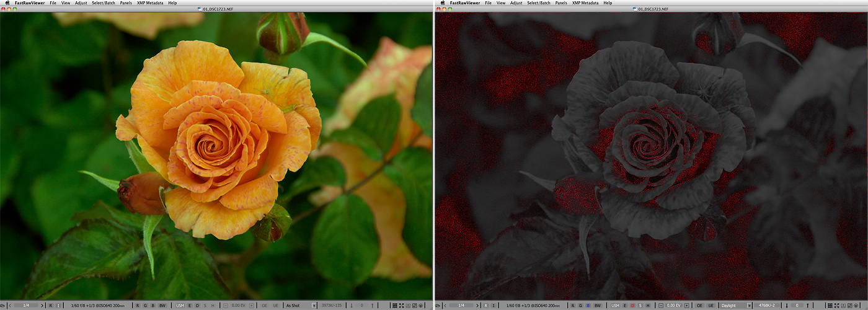Go to next image in left window
The height and width of the screenshot is (310, 868).
pos(42,306)
